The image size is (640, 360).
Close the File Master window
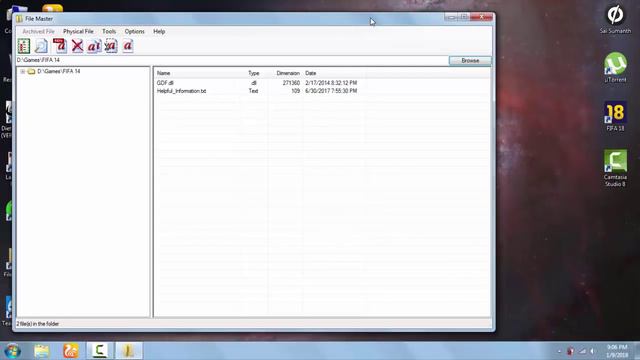(481, 17)
